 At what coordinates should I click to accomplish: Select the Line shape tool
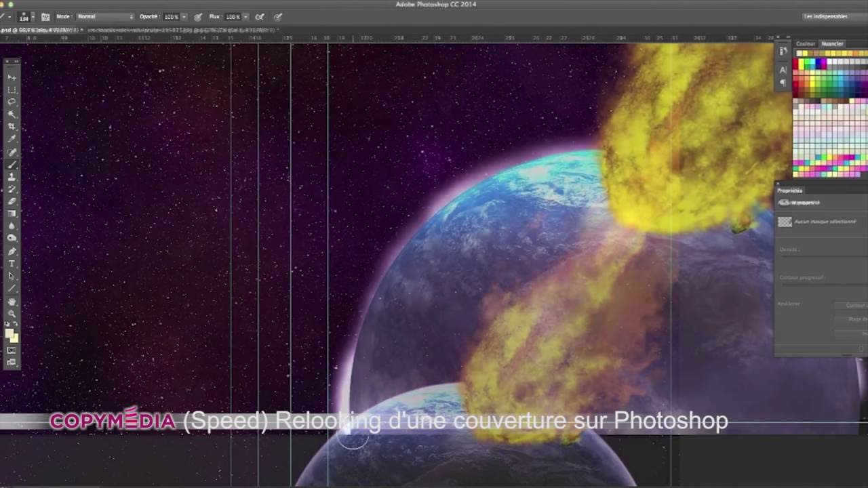(12, 288)
